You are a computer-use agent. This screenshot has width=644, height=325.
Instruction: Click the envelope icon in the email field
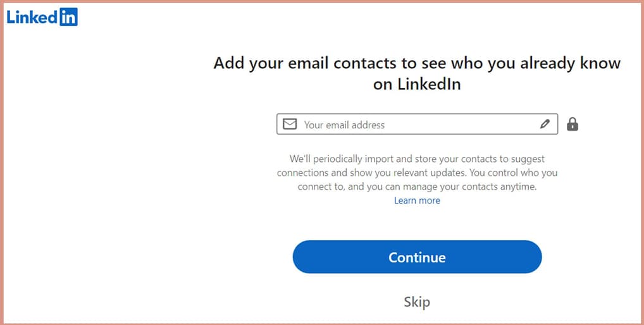point(290,124)
